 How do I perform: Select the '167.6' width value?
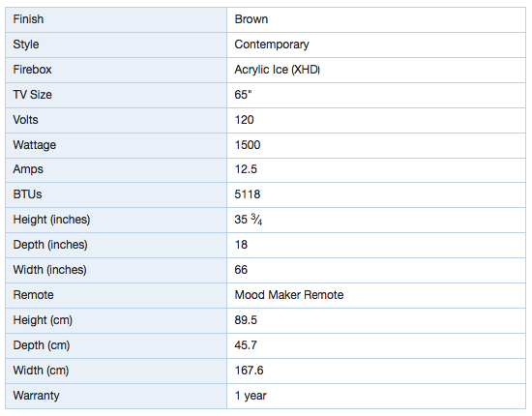pyautogui.click(x=249, y=371)
